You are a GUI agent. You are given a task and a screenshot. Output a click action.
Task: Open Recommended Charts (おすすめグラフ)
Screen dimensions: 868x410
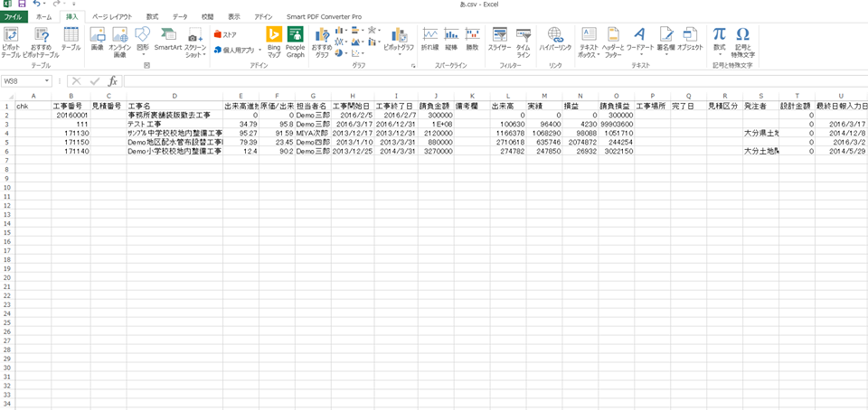[322, 42]
